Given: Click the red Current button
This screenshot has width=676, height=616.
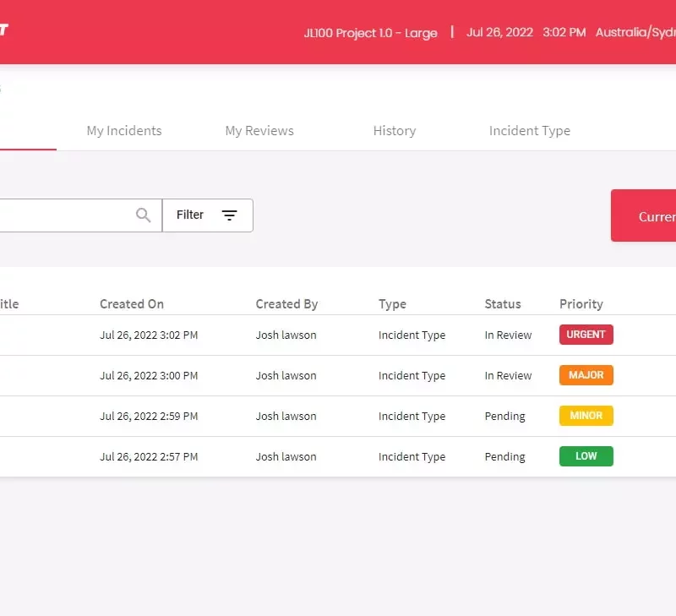Looking at the screenshot, I should [x=643, y=215].
